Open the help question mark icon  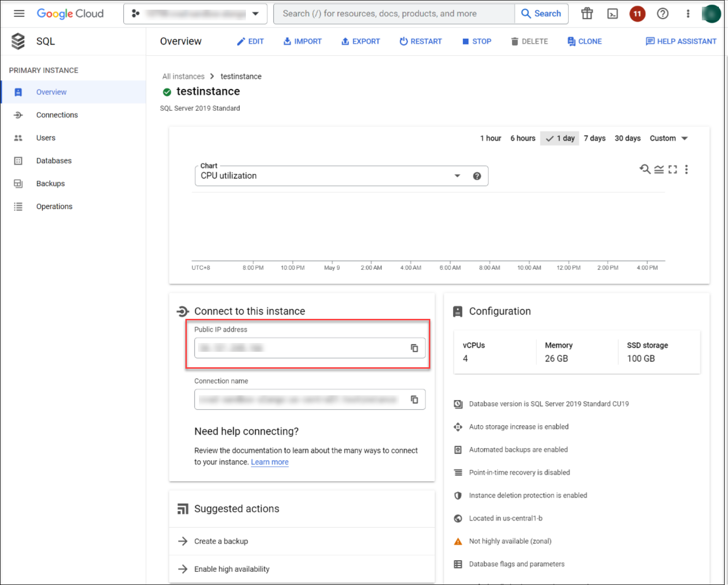point(663,14)
